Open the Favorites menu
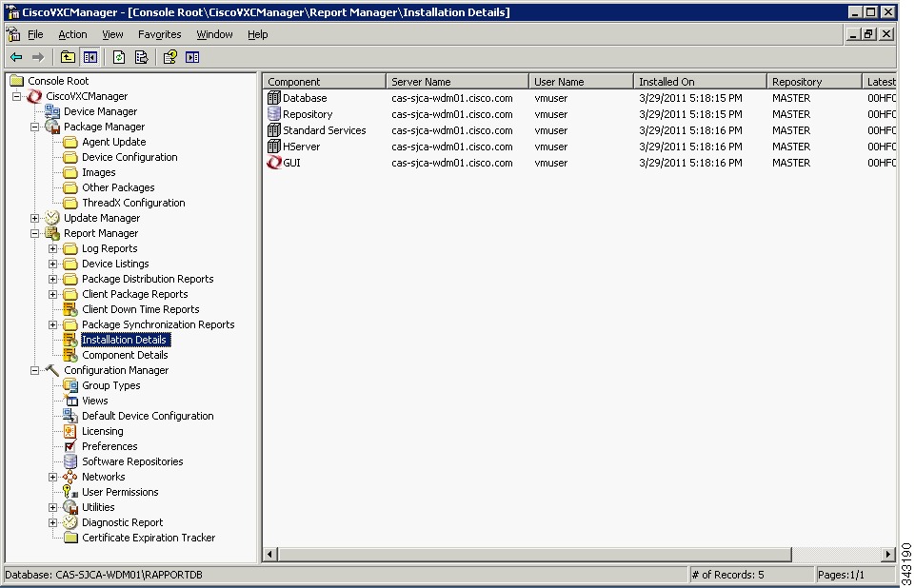The width and height of the screenshot is (915, 588). tap(159, 34)
